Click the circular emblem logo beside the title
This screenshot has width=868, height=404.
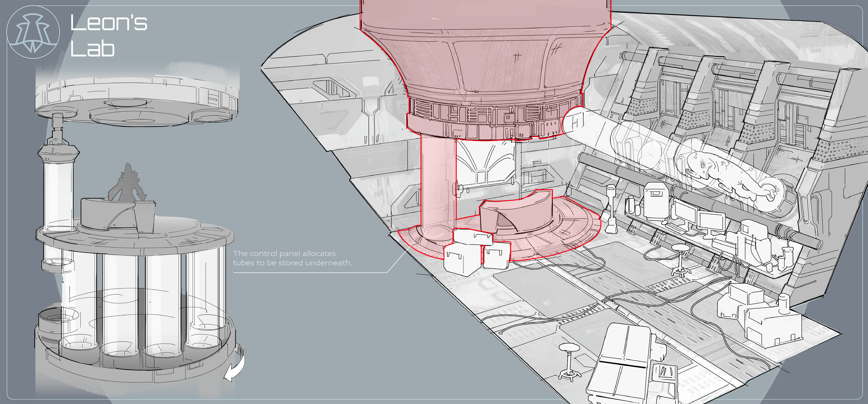tap(33, 32)
